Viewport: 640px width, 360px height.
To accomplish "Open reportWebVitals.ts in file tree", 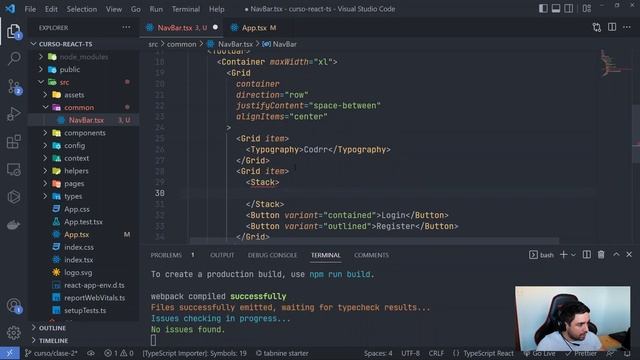I will tap(84, 298).
